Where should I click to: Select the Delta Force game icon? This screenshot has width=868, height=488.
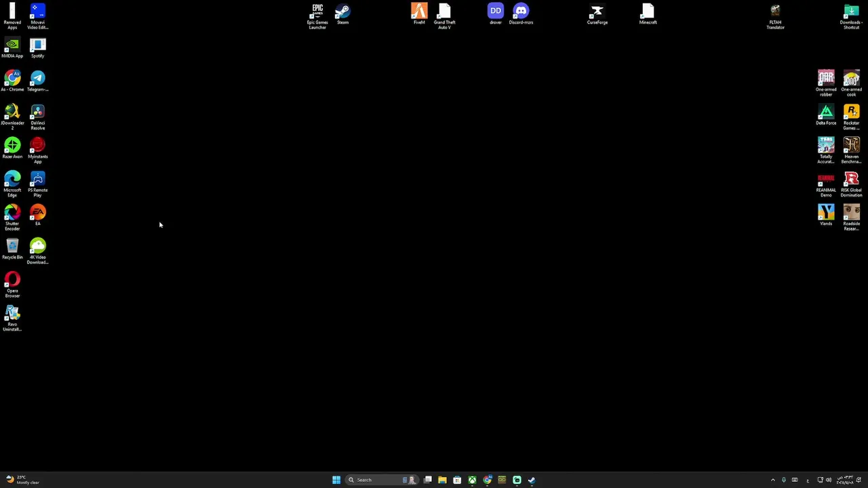(826, 115)
